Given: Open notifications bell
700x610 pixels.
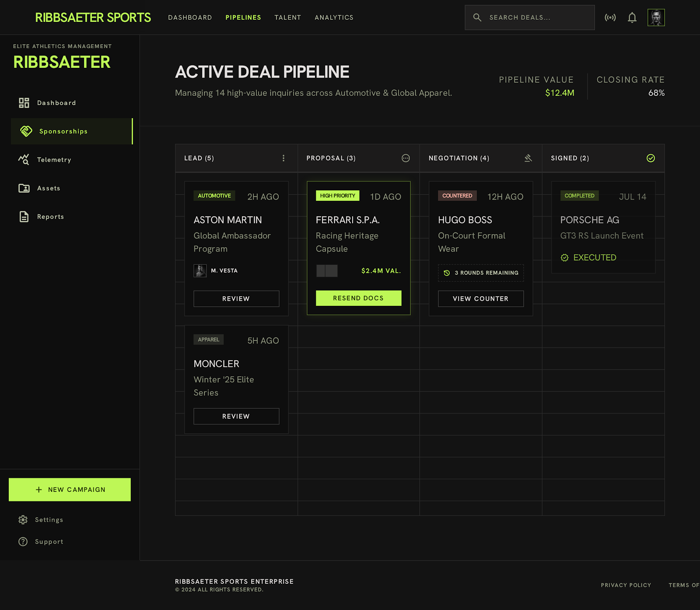Looking at the screenshot, I should point(632,18).
